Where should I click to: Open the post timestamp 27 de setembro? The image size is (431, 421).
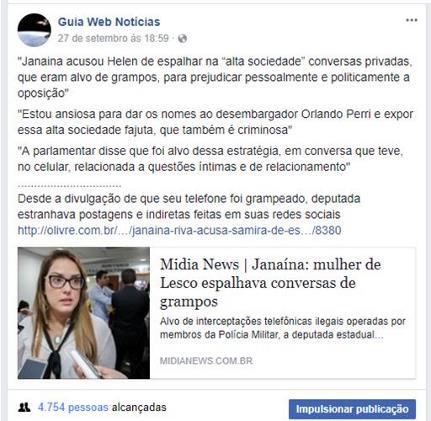click(x=113, y=38)
